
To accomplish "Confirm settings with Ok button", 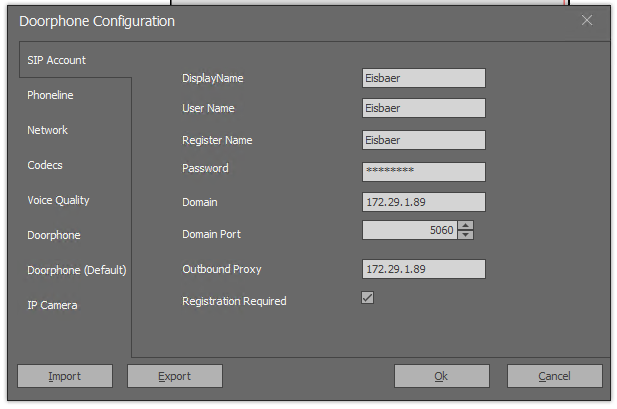I will pyautogui.click(x=442, y=376).
